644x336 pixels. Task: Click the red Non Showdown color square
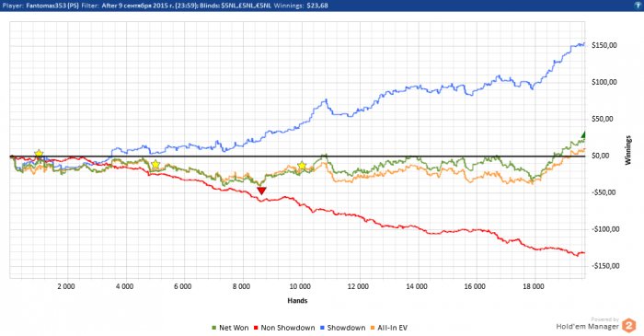click(257, 328)
